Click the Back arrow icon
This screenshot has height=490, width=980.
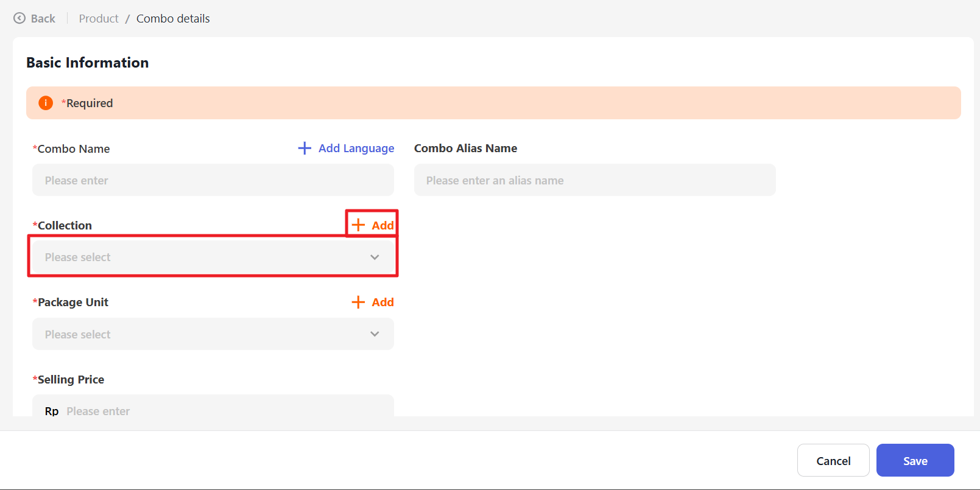tap(19, 18)
